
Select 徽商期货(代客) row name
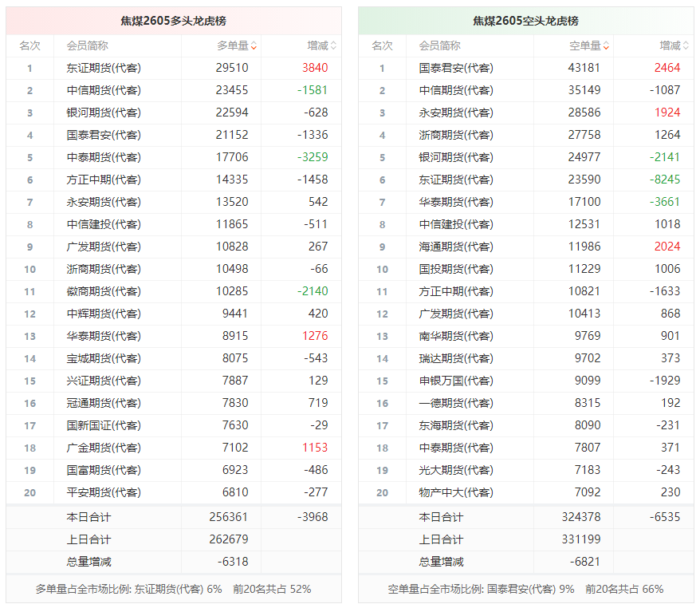[104, 291]
